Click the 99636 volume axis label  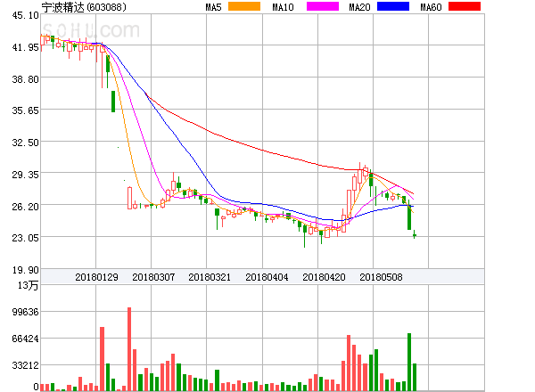coord(26,312)
